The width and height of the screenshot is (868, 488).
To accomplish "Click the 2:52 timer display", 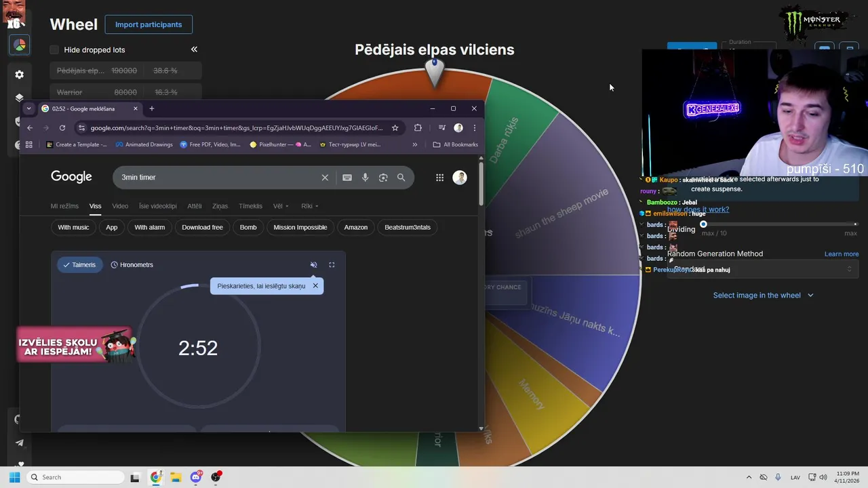I will click(198, 348).
